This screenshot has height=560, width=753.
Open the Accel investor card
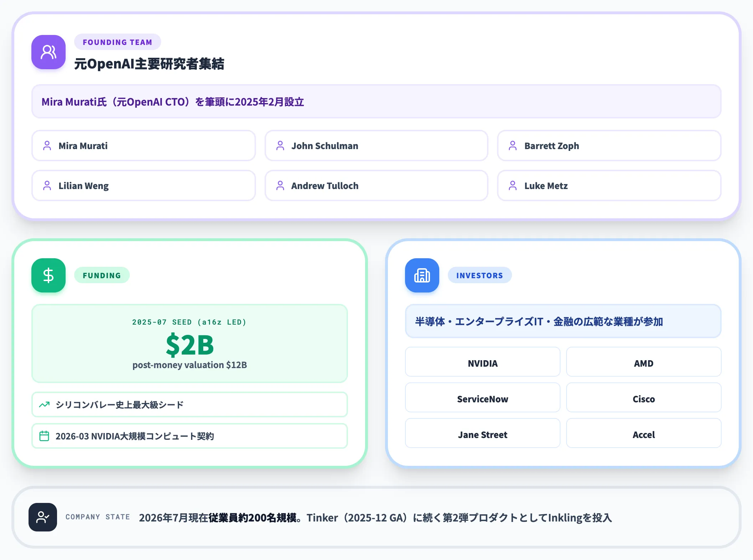tap(644, 433)
